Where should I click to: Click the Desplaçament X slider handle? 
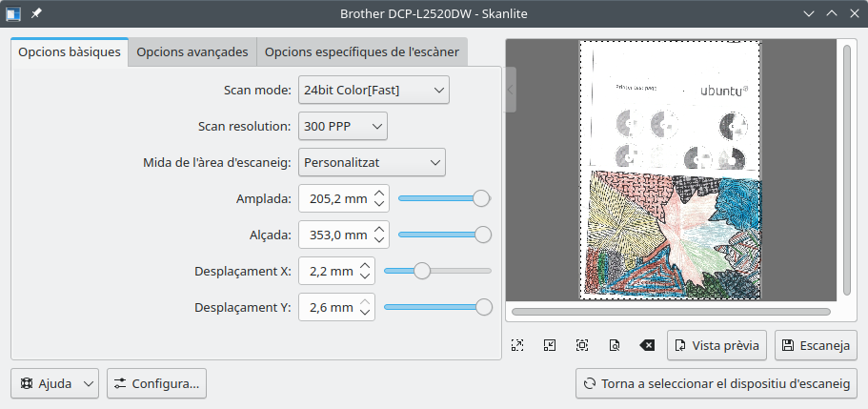[421, 271]
